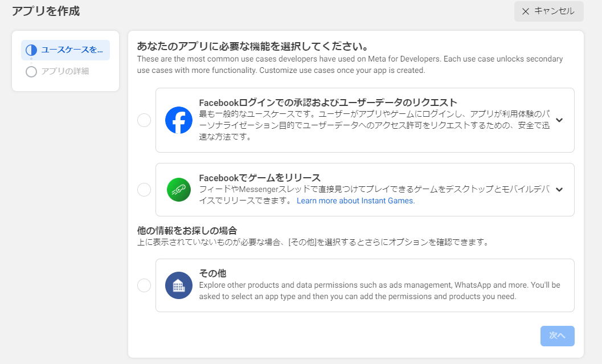Click the ゲームをリリース use case card
Viewport: 602px width, 364px height.
tap(365, 189)
